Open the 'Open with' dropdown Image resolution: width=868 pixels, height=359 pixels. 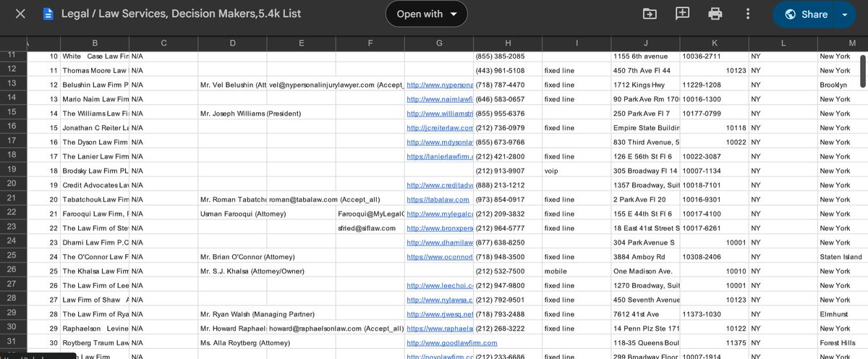(427, 14)
